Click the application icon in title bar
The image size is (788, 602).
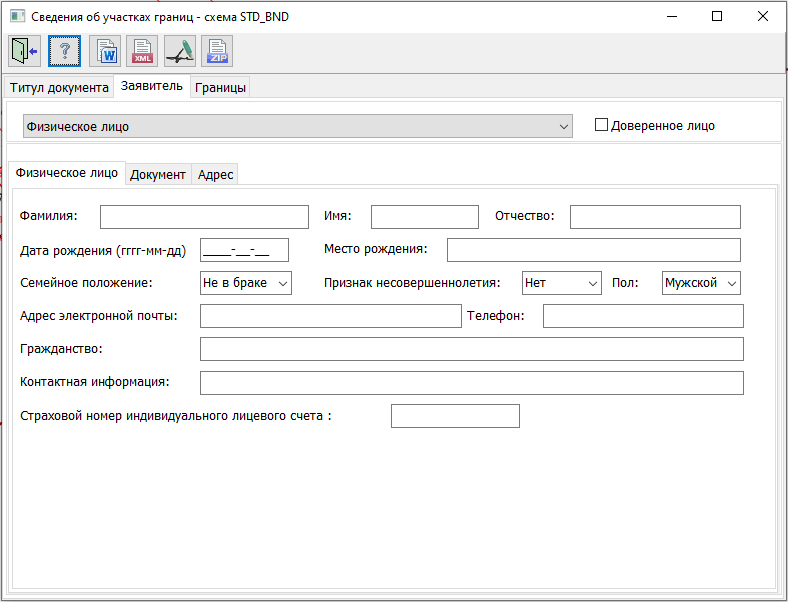[16, 16]
